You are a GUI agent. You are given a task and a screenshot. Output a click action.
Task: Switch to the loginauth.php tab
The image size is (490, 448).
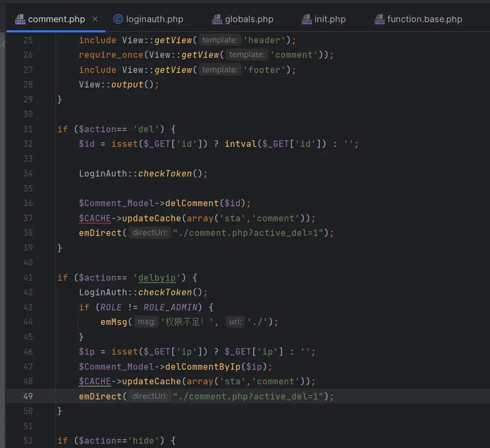[154, 19]
